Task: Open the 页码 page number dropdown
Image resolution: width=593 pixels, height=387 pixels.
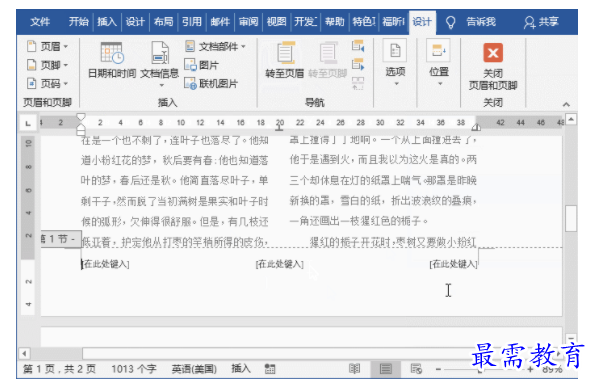Action: click(47, 83)
